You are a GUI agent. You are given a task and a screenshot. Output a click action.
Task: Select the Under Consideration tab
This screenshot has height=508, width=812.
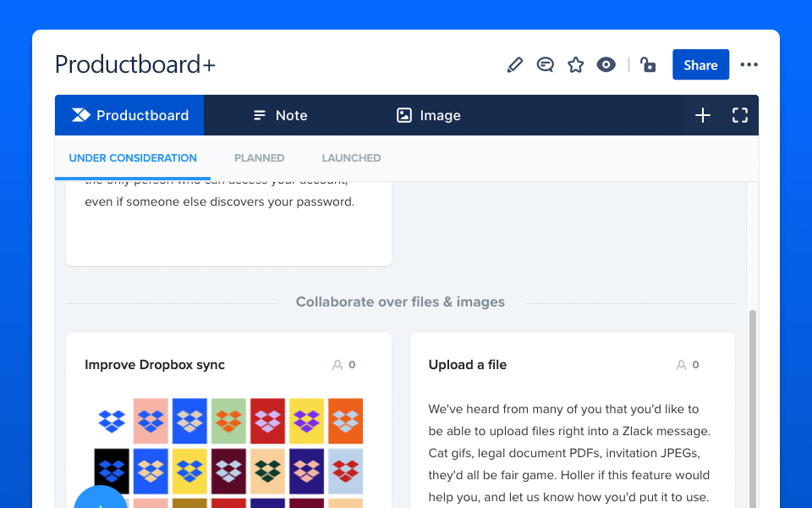coord(133,158)
